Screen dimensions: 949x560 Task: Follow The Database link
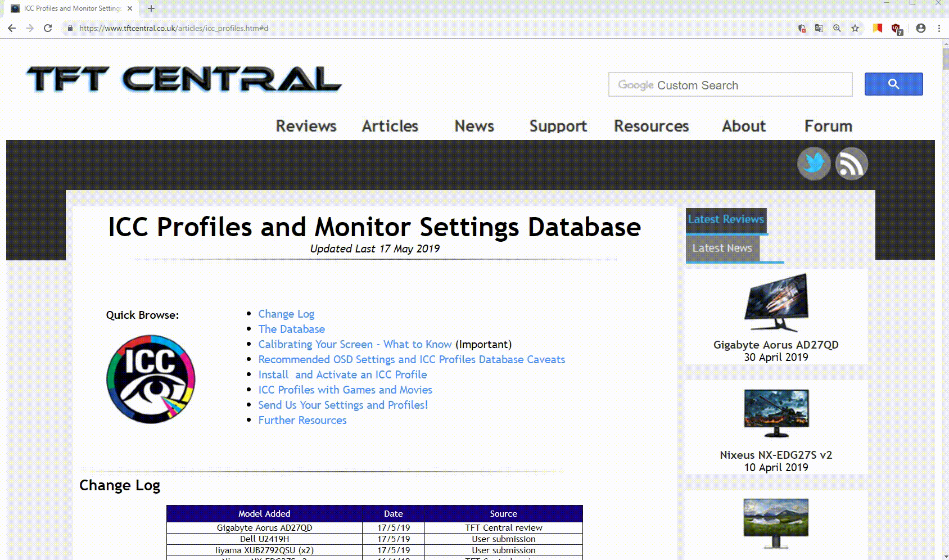pyautogui.click(x=291, y=329)
